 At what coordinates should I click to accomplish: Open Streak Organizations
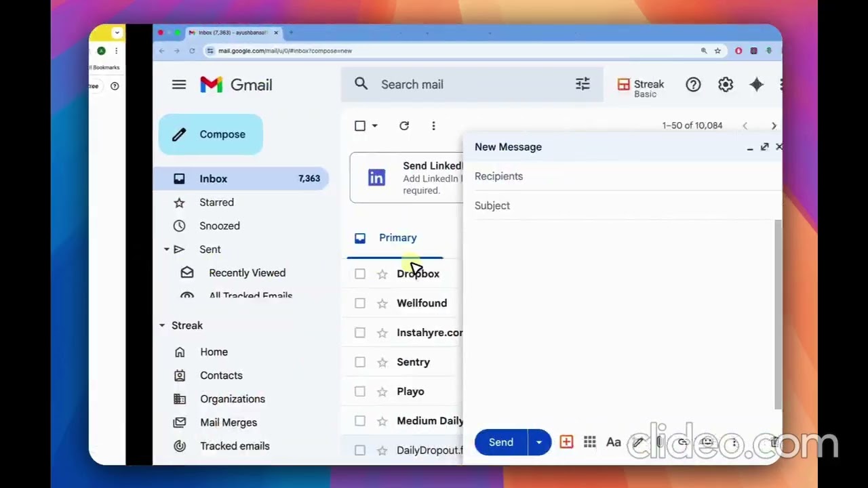[233, 399]
